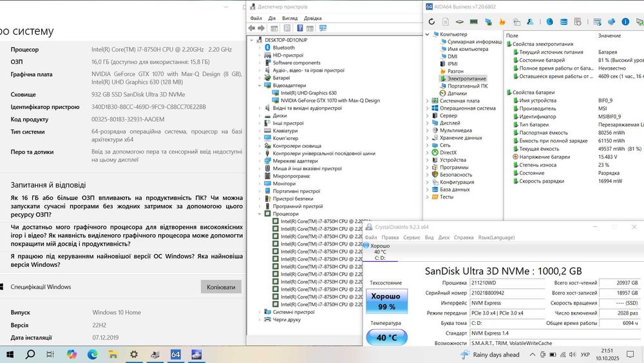644x363 pixels.
Task: Click the Прошивка field 211210WD
Action: point(507,283)
